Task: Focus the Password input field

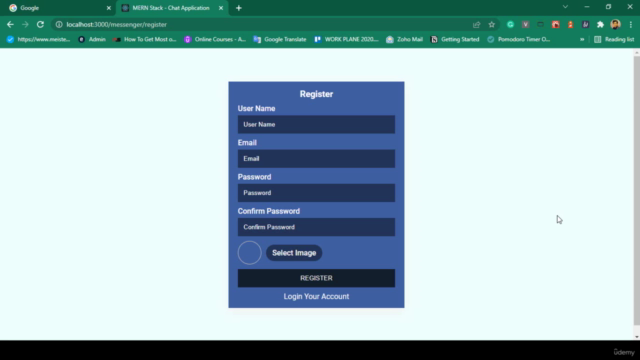Action: click(x=316, y=193)
